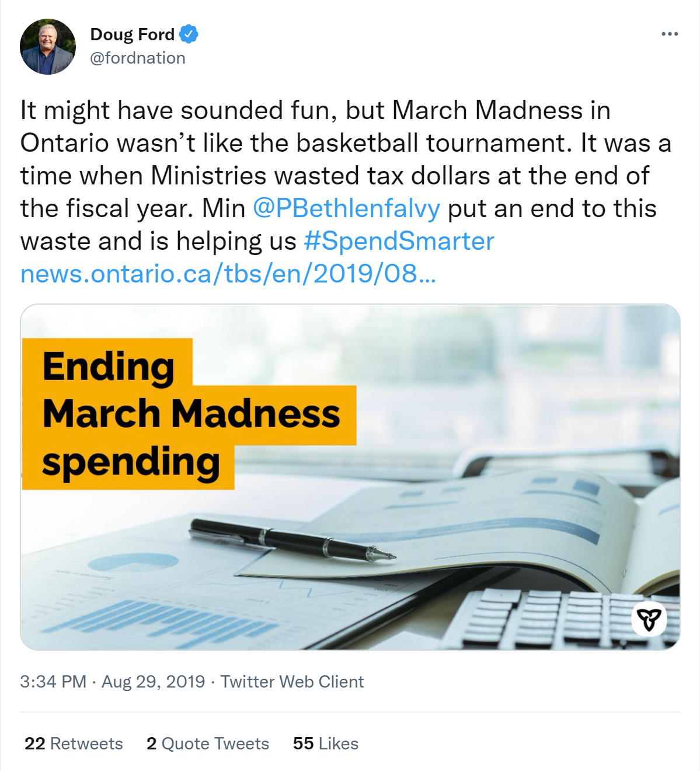Open the @fordnation handle link
This screenshot has width=700, height=771.
coord(138,58)
